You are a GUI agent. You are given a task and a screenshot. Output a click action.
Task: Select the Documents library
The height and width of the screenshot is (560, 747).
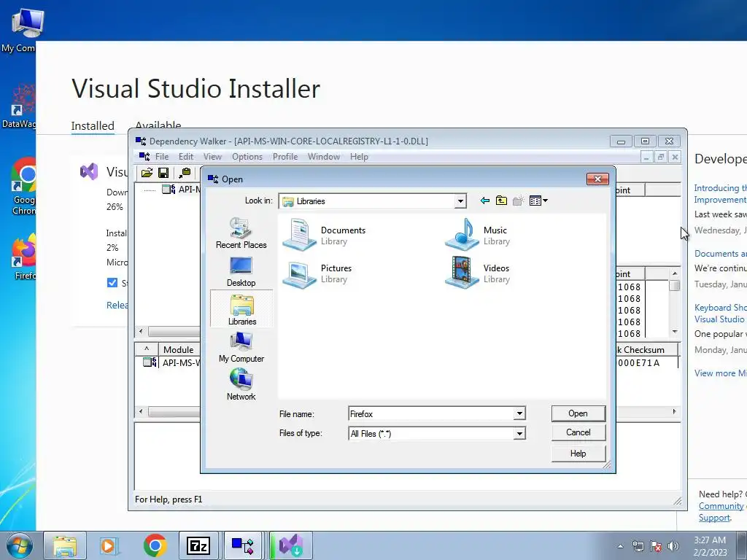click(325, 235)
